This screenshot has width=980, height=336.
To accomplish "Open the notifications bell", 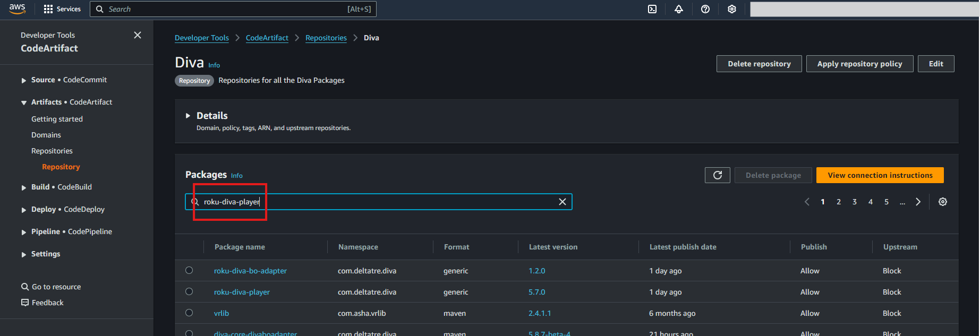I will pos(679,9).
